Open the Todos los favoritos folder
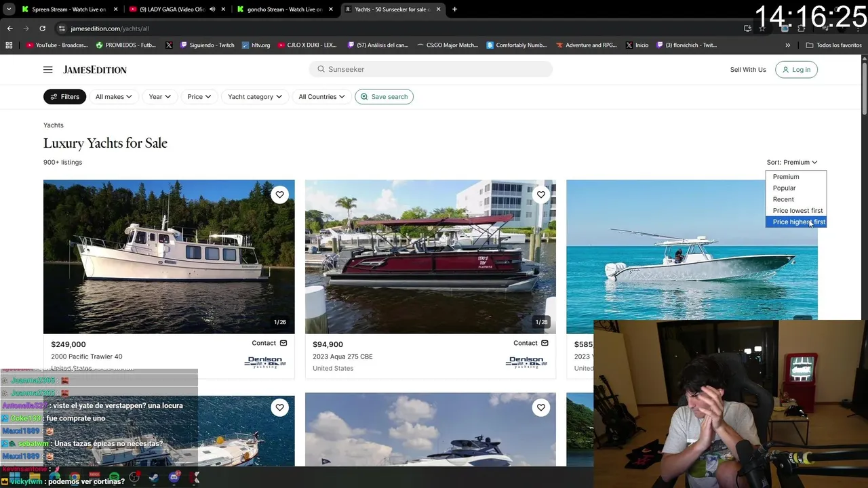 pos(833,45)
